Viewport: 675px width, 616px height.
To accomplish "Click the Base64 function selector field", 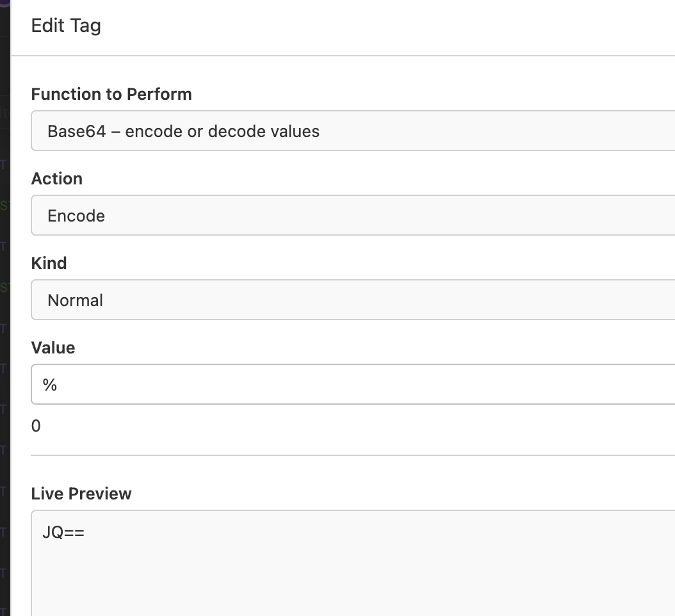I will click(256, 131).
